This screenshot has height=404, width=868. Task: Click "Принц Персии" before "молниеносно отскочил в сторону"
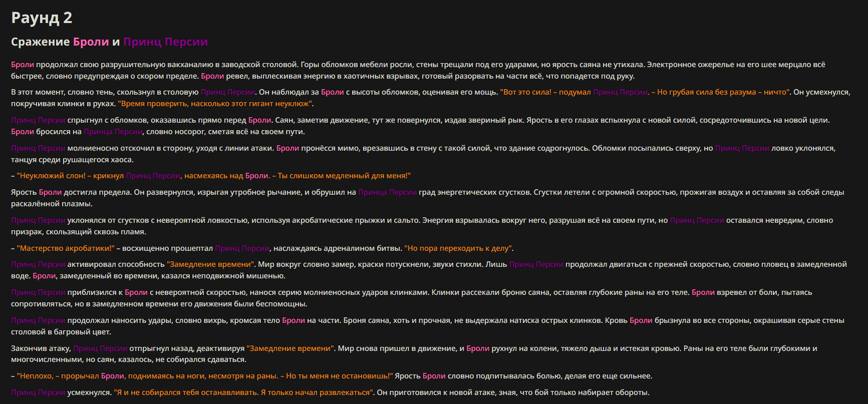(38, 148)
